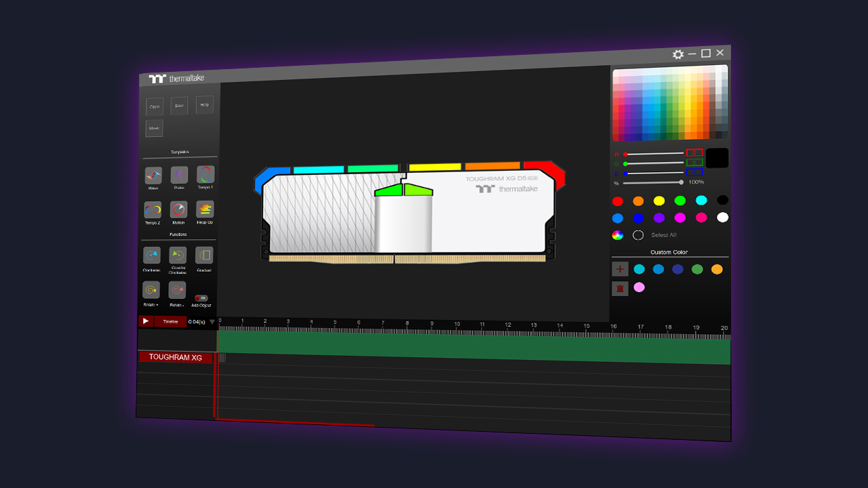Select the green custom color swatch
868x488 pixels.
click(697, 269)
